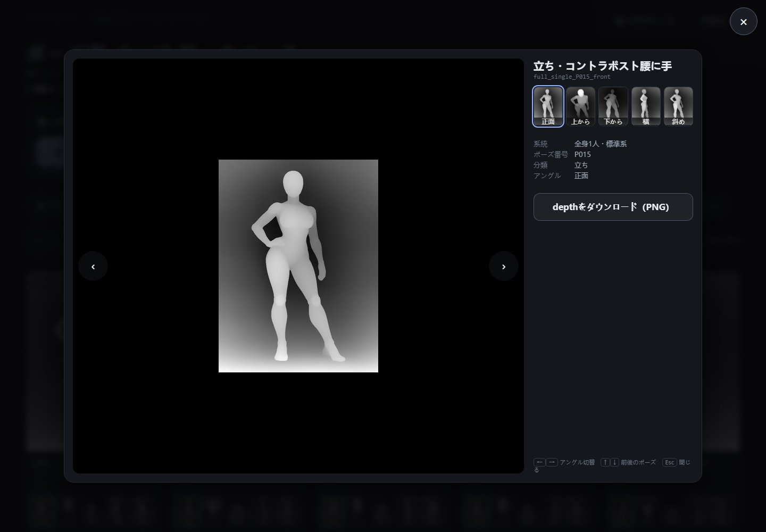Screen dimensions: 766x532
Task: Click the large depth pose image
Action: coord(298,266)
